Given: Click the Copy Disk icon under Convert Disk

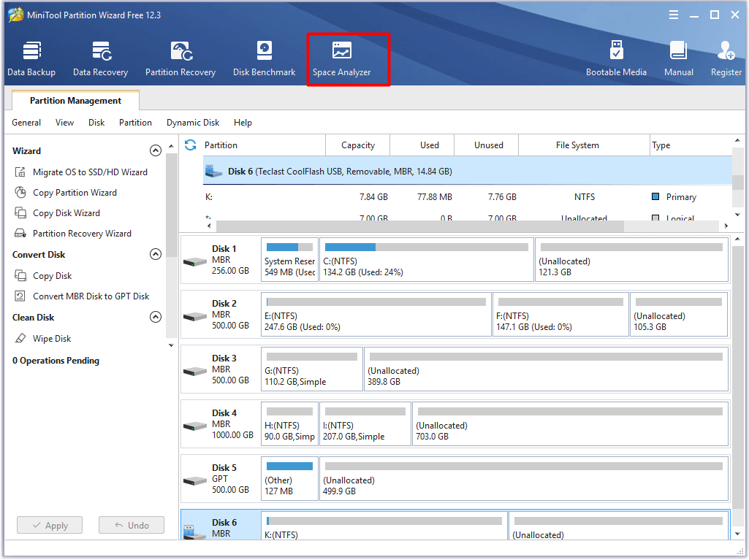Looking at the screenshot, I should [x=20, y=275].
